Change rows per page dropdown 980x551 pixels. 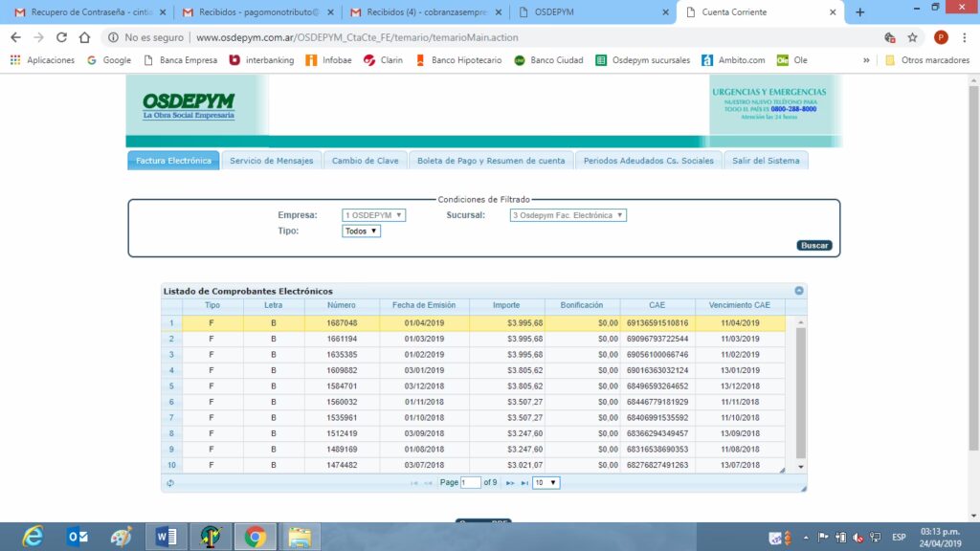point(546,483)
